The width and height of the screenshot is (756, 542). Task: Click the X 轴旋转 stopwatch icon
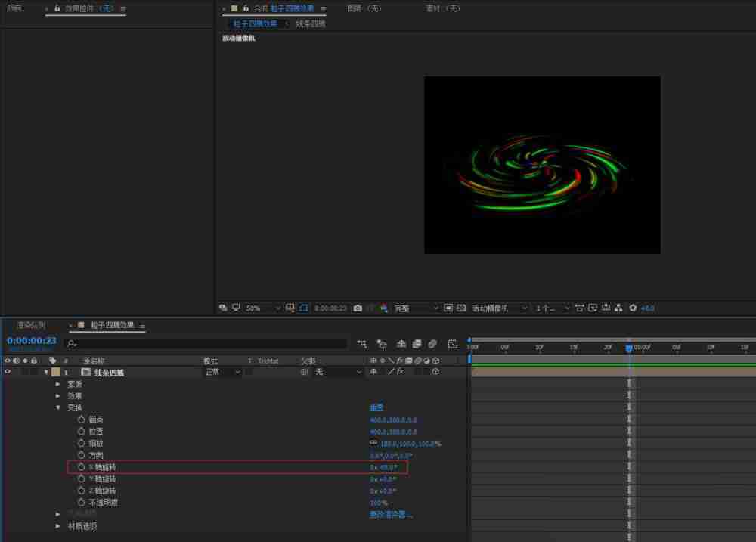pyautogui.click(x=82, y=467)
